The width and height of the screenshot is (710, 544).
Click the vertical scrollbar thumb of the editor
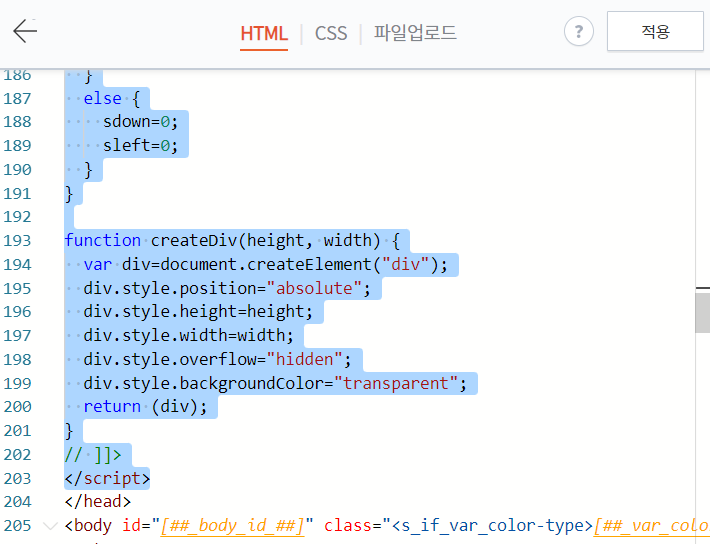(702, 313)
